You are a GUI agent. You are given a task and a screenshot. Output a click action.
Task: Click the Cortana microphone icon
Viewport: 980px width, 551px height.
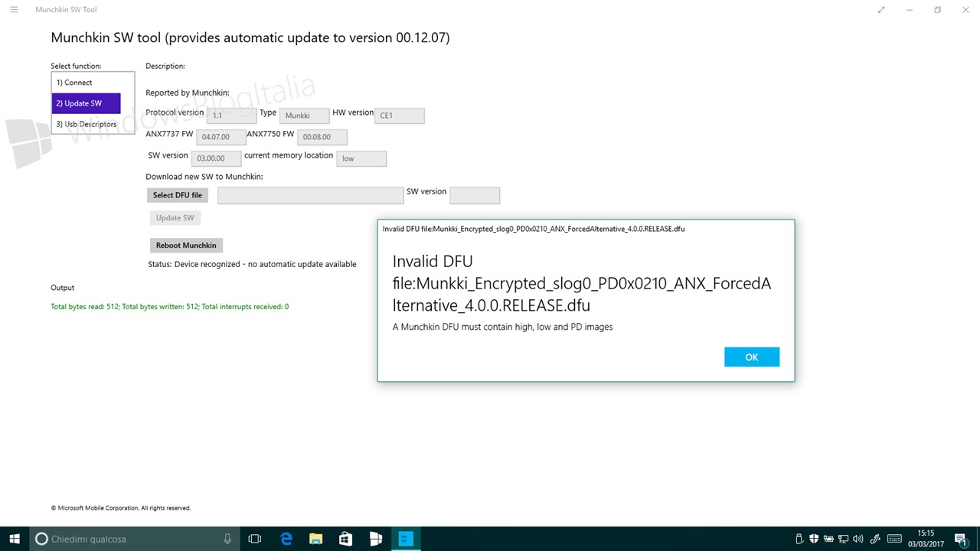click(227, 539)
